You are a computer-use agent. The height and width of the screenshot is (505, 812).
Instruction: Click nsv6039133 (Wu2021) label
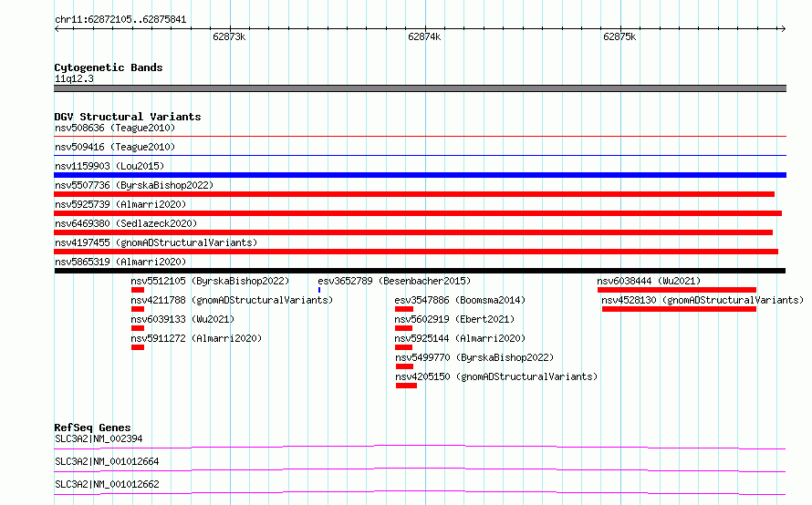182,319
